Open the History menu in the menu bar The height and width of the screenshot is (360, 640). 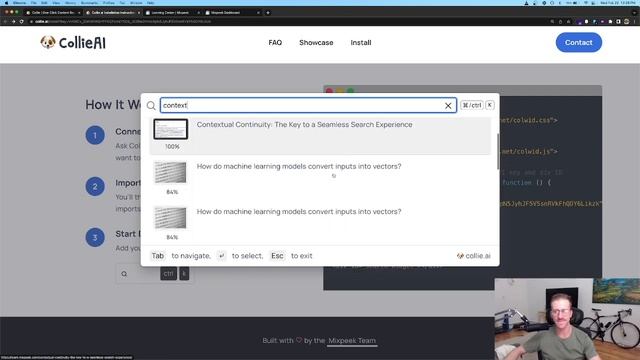pyautogui.click(x=70, y=3)
